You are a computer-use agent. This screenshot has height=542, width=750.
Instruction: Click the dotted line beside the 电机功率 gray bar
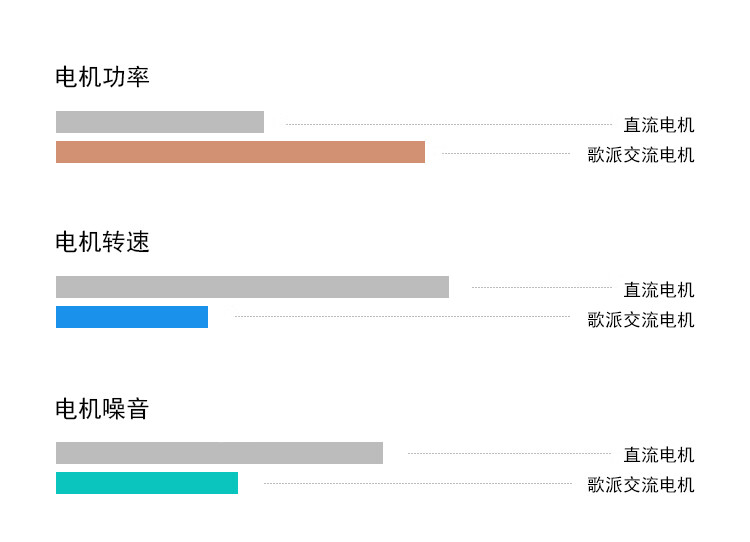(448, 124)
